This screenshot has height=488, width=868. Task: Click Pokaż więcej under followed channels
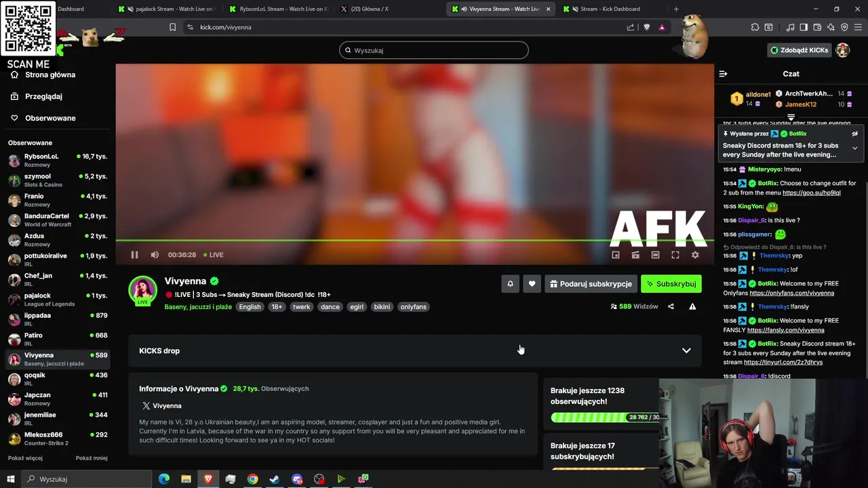25,458
